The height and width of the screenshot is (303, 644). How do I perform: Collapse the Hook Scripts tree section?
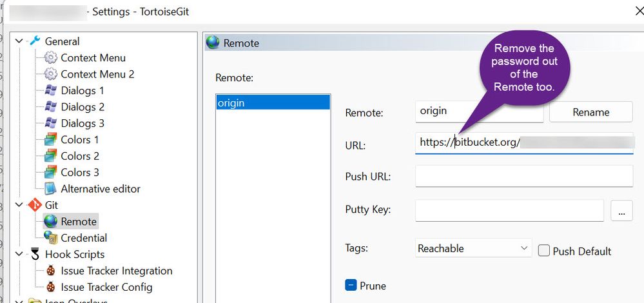tap(19, 254)
